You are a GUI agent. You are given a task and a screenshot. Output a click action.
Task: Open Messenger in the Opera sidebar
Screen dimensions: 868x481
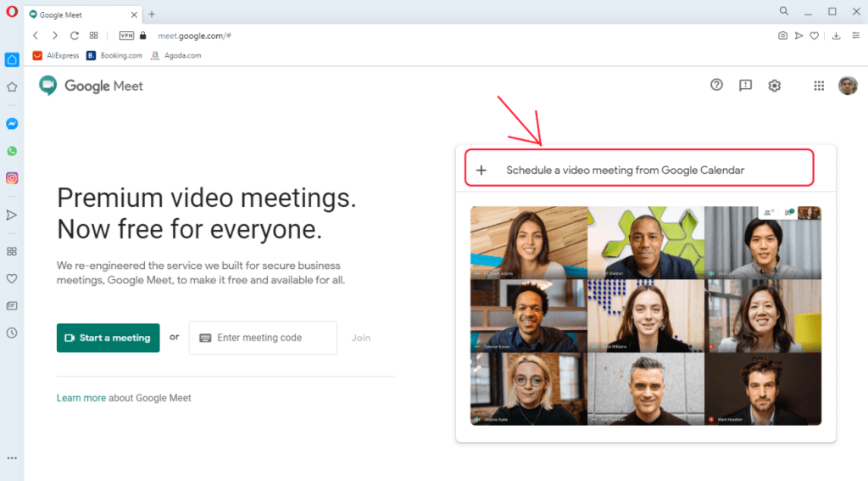point(12,124)
